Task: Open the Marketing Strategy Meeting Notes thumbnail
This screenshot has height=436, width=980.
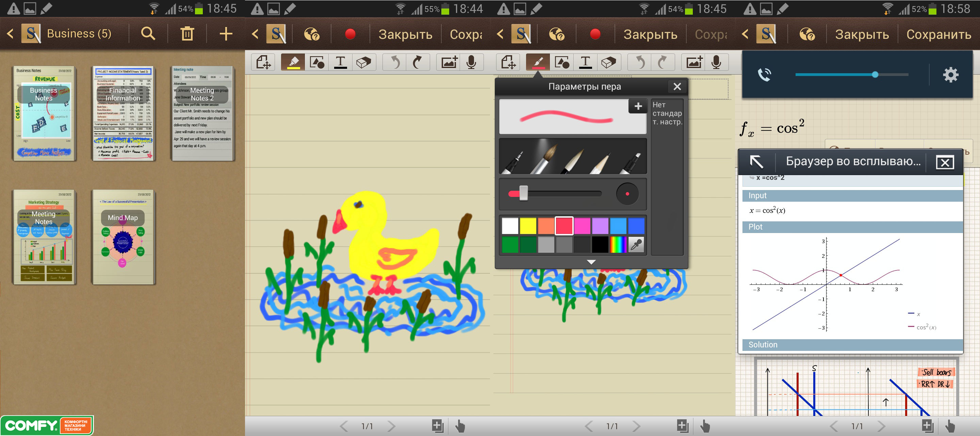Action: click(44, 237)
